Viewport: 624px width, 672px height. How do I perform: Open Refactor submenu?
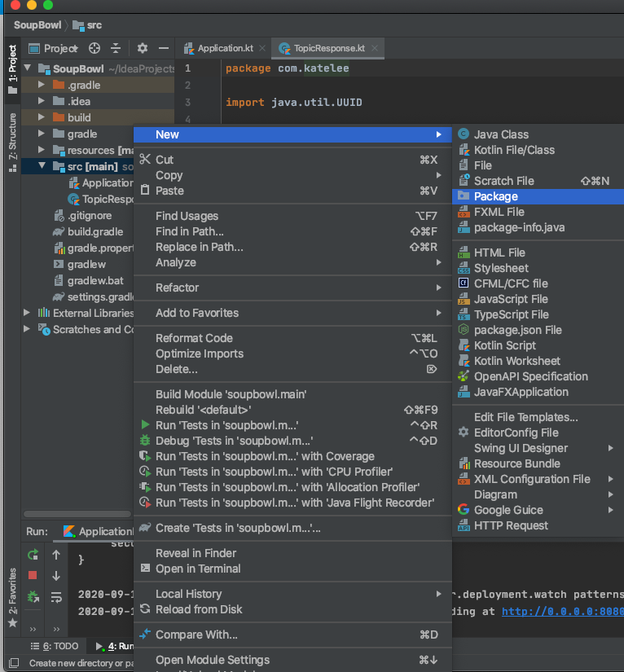292,288
